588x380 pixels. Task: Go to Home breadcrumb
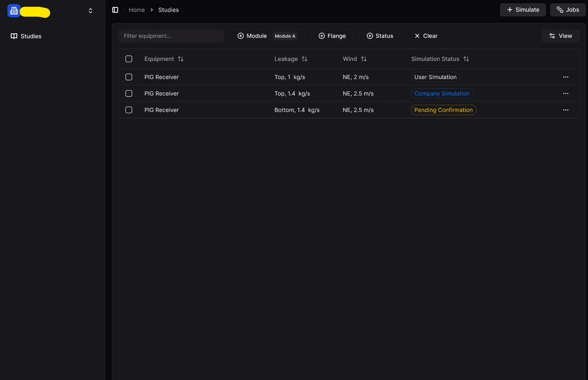[x=137, y=10]
